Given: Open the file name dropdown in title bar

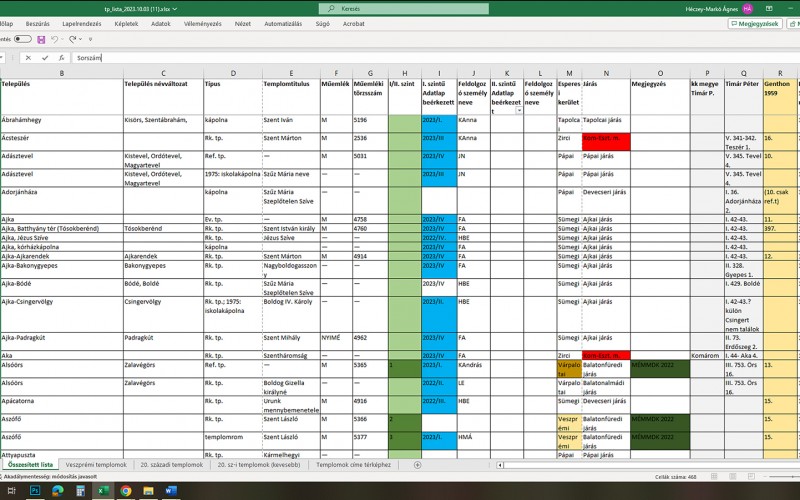Looking at the screenshot, I should (175, 9).
